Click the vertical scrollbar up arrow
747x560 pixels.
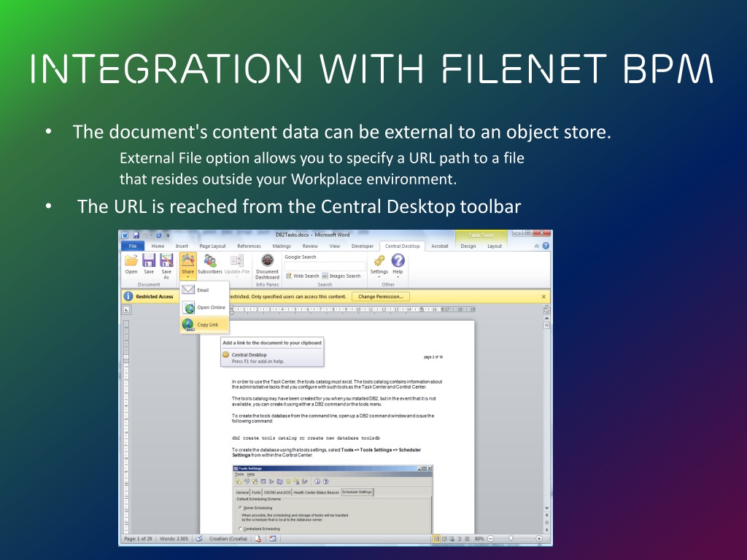546,318
